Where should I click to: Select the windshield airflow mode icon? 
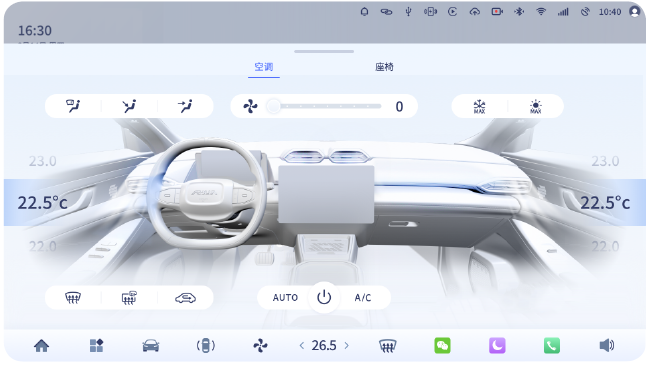73,106
